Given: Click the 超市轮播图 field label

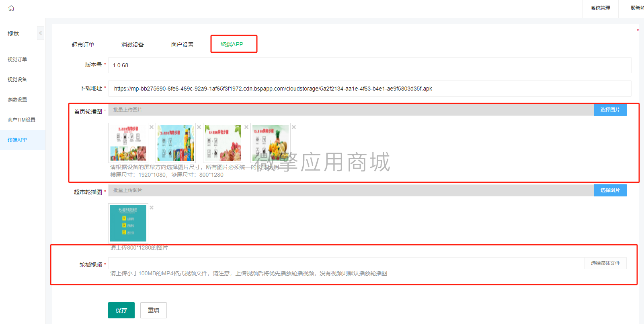Looking at the screenshot, I should (x=88, y=192).
